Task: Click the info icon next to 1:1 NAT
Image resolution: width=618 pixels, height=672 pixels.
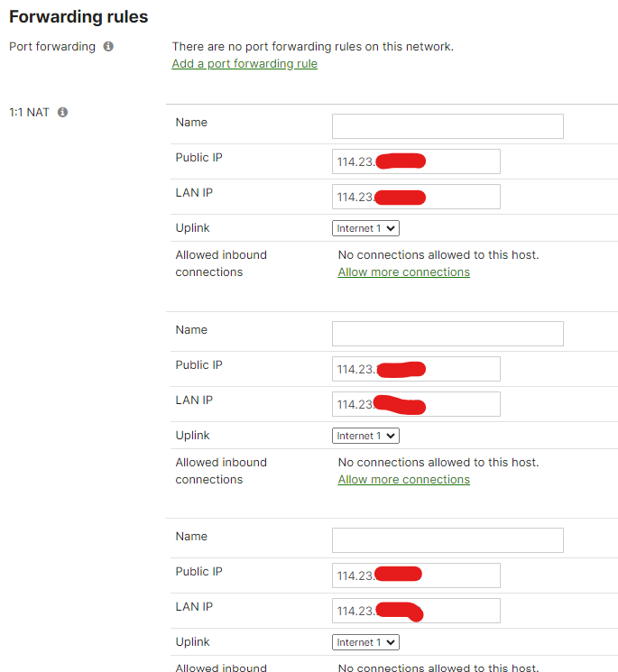Action: [63, 113]
